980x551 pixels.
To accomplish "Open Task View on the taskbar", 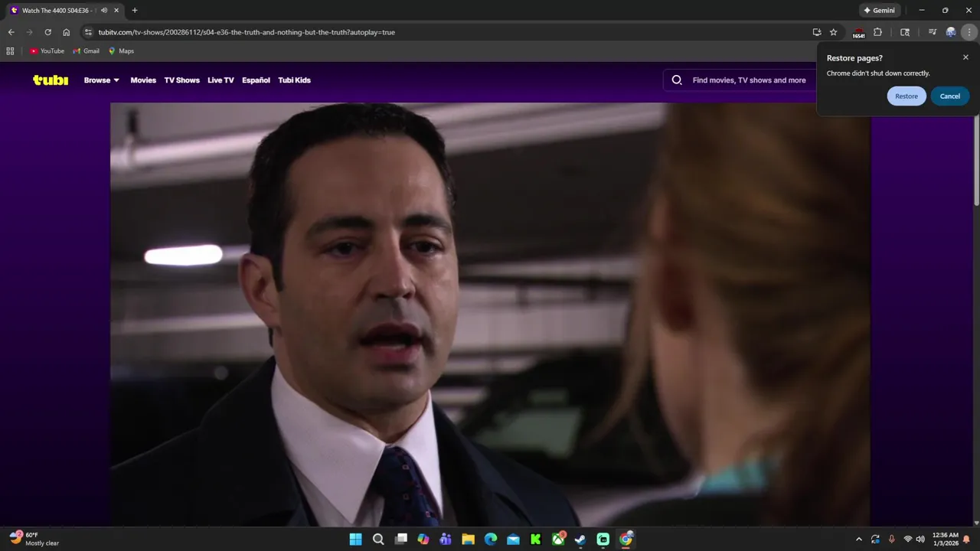I will [400, 540].
